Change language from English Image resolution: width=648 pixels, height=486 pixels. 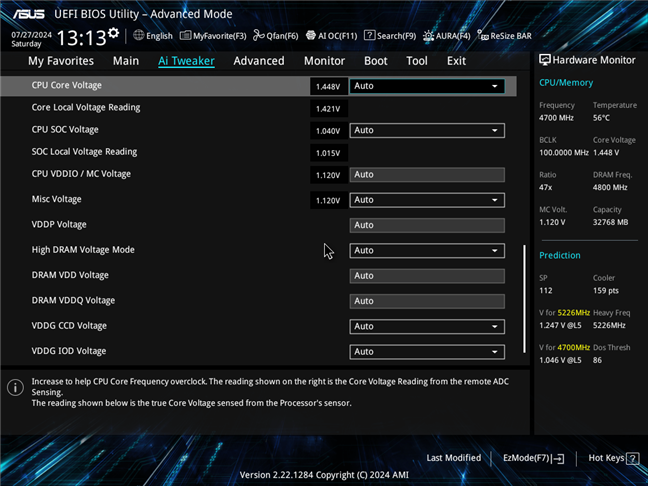click(159, 36)
